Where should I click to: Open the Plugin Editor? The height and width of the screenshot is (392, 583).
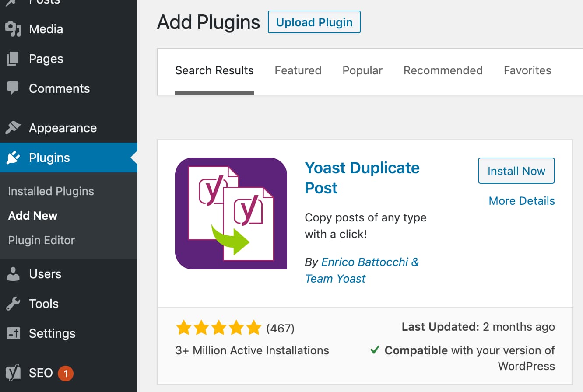pos(42,240)
